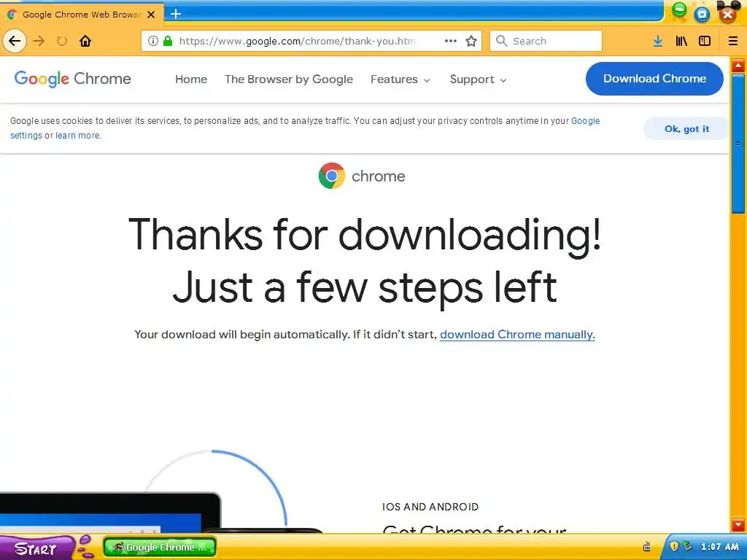Open a new tab with the plus icon
Screen dimensions: 747x560
(176, 14)
